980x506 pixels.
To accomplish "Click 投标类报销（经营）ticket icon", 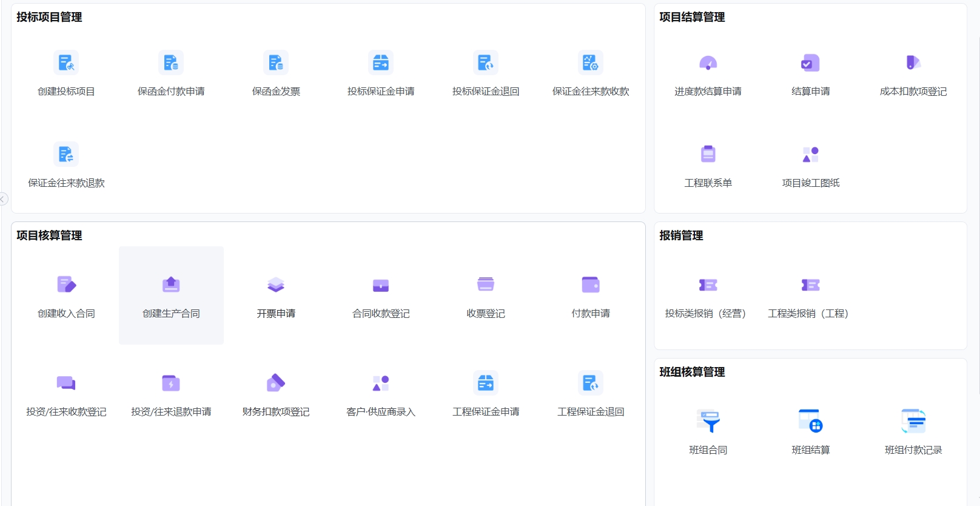I will click(x=708, y=285).
